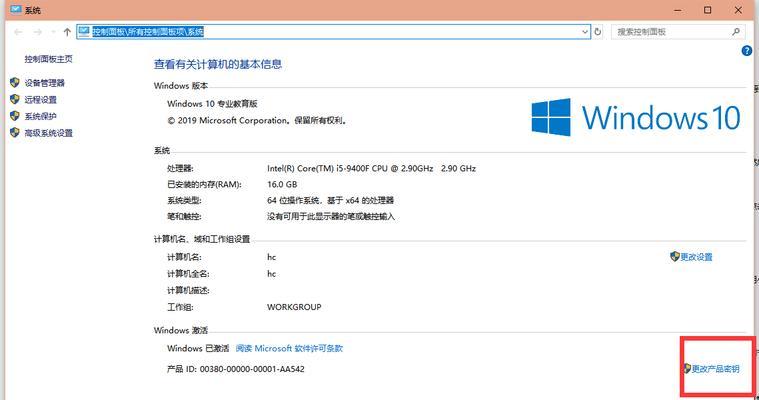Image resolution: width=759 pixels, height=400 pixels.
Task: Read the Microsoft software license terms link
Action: 289,348
